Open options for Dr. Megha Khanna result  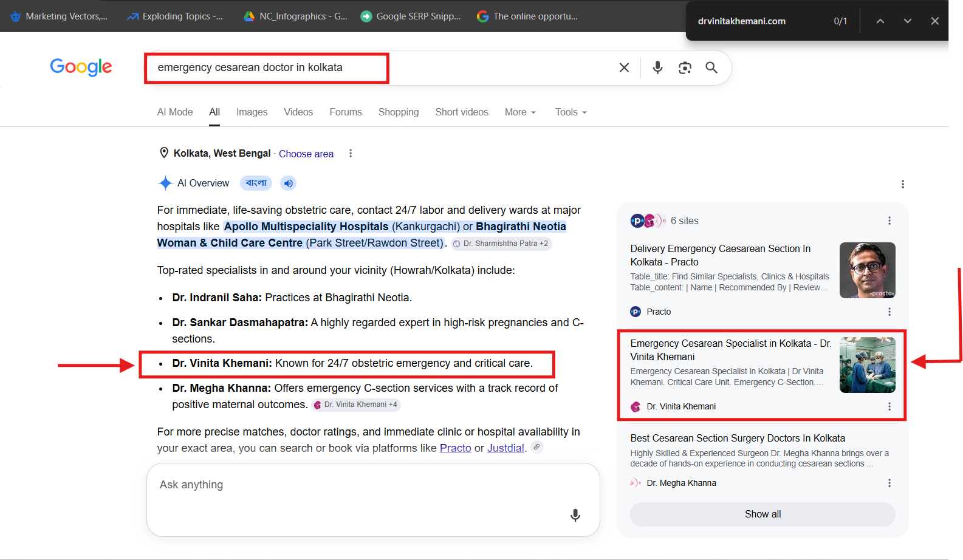(x=889, y=483)
